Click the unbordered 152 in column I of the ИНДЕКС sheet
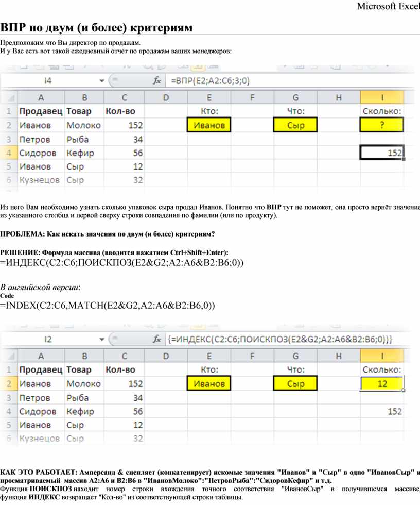The height and width of the screenshot is (505, 420). (x=382, y=411)
